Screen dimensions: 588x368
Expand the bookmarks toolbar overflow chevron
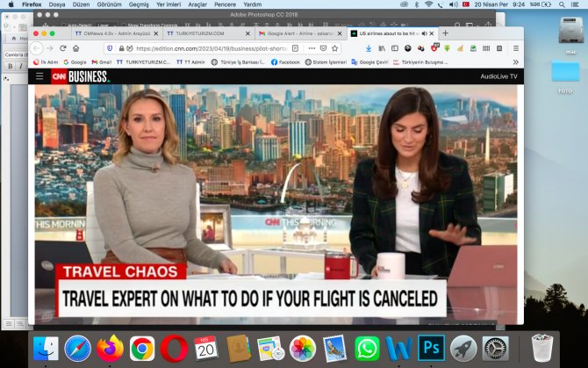tap(515, 62)
